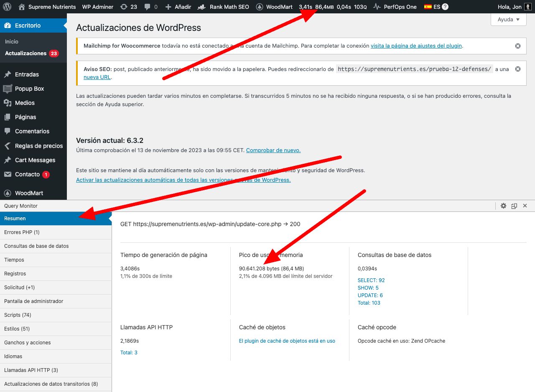Open PerfOps One menu
Image resolution: width=535 pixels, height=392 pixels.
[395, 7]
